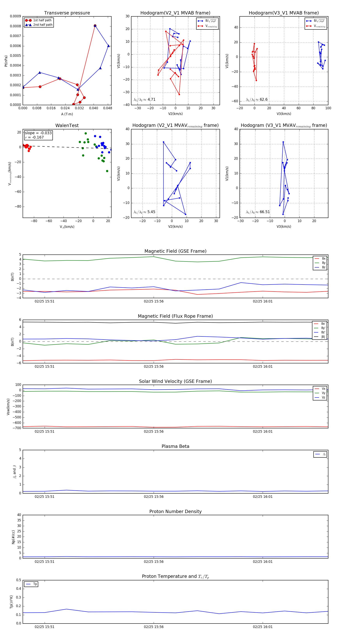Select the '2nd half path' legend entry
This screenshot has width=351, height=644.
click(x=39, y=25)
